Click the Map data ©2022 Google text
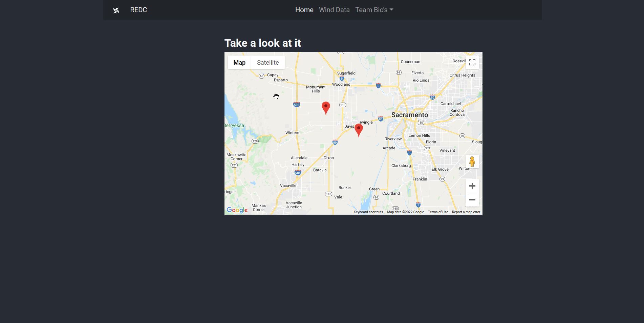The height and width of the screenshot is (323, 644). (406, 212)
